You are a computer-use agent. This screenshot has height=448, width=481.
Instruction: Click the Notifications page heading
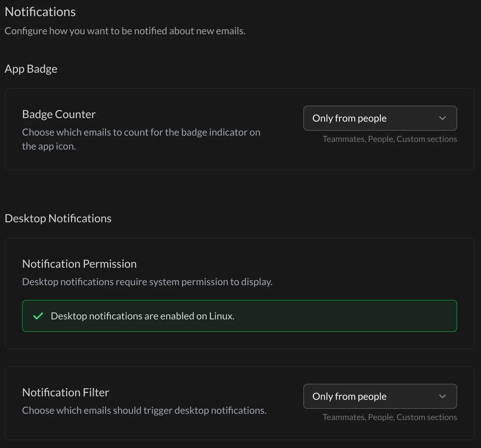click(40, 12)
